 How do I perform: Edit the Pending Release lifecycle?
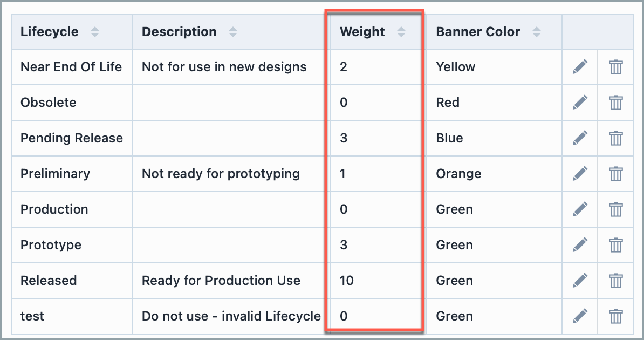[579, 138]
